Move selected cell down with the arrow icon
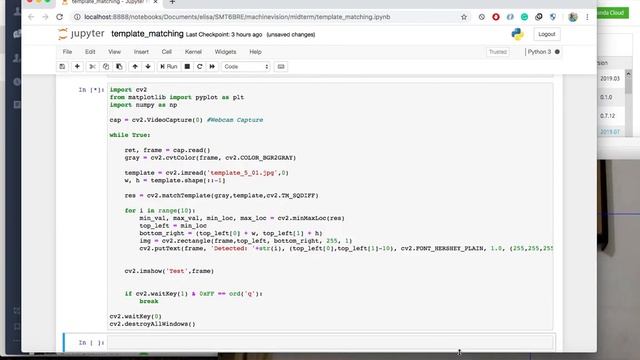The height and width of the screenshot is (360, 640). click(148, 67)
